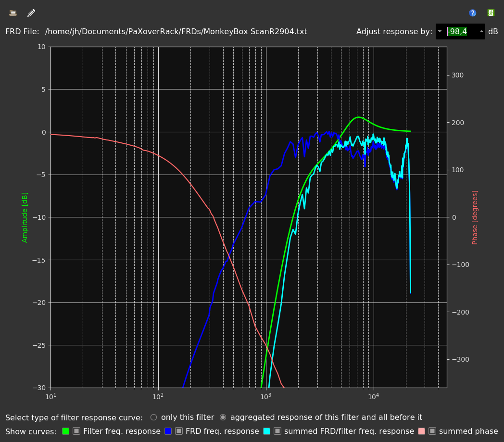Viewport: 504px width, 442px height.
Task: Click the 'Show curves:' label
Action: (31, 431)
